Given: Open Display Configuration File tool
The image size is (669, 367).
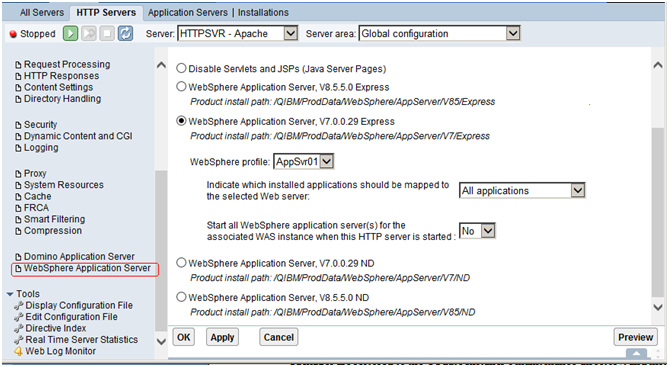Looking at the screenshot, I should (79, 306).
